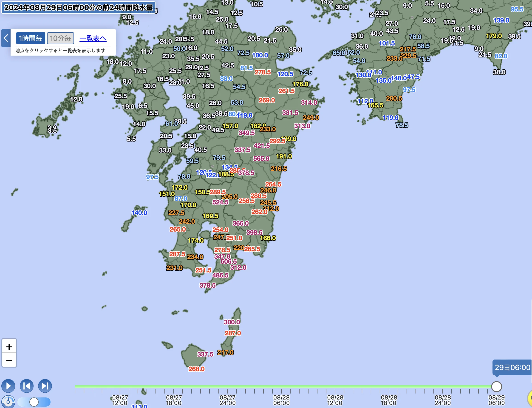Zoom out of the map with minus
The image size is (532, 408).
coord(9,360)
